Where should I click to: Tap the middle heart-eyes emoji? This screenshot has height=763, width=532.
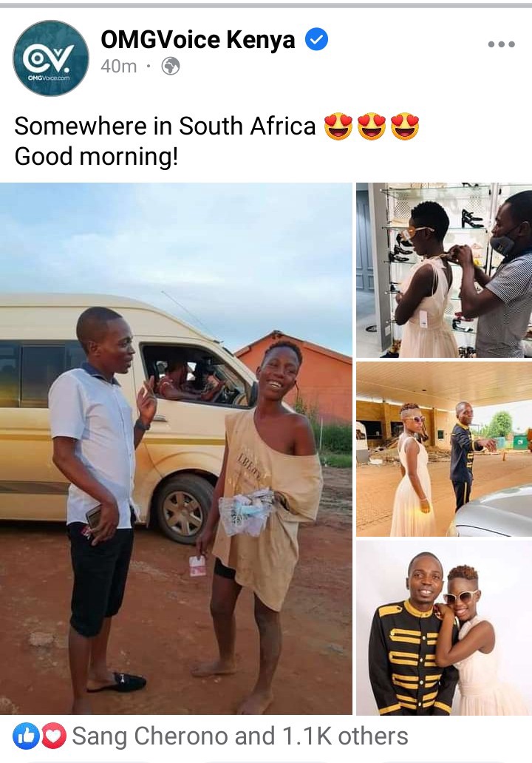(x=372, y=126)
